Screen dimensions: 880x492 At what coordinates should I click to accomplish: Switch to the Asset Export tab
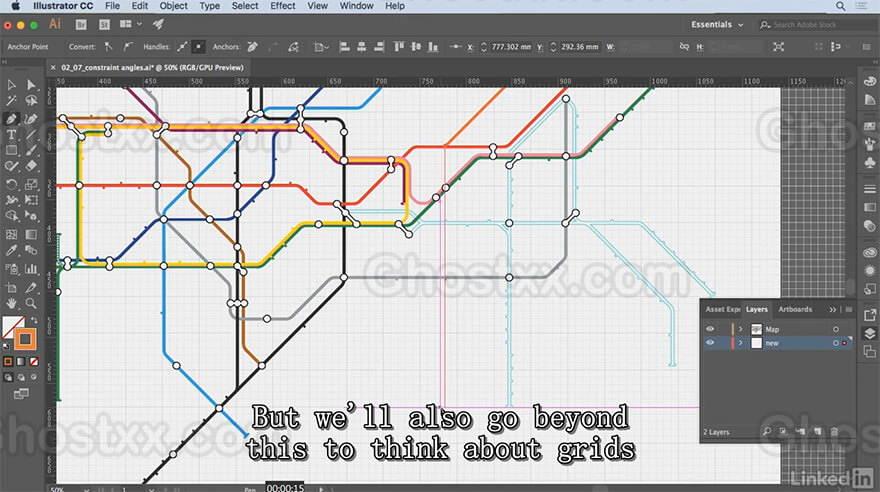(x=722, y=310)
